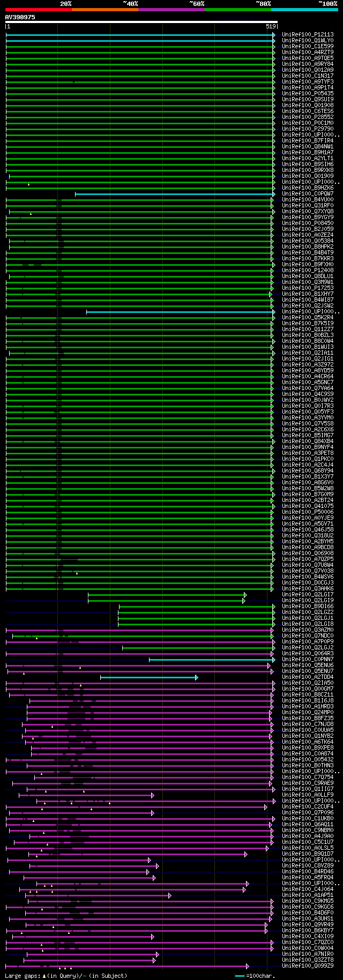Open hit UniRef100_C1E599
Screen dimensions: 343x980
(308, 47)
